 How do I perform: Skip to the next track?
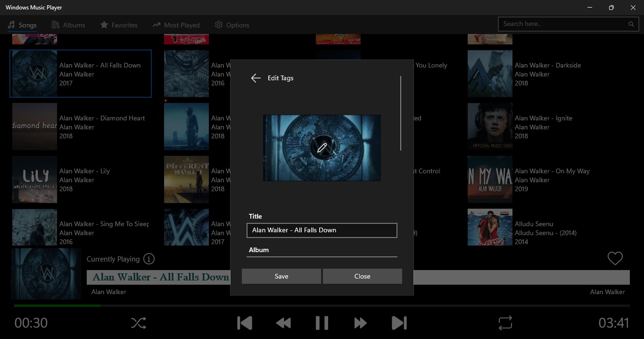pyautogui.click(x=399, y=323)
